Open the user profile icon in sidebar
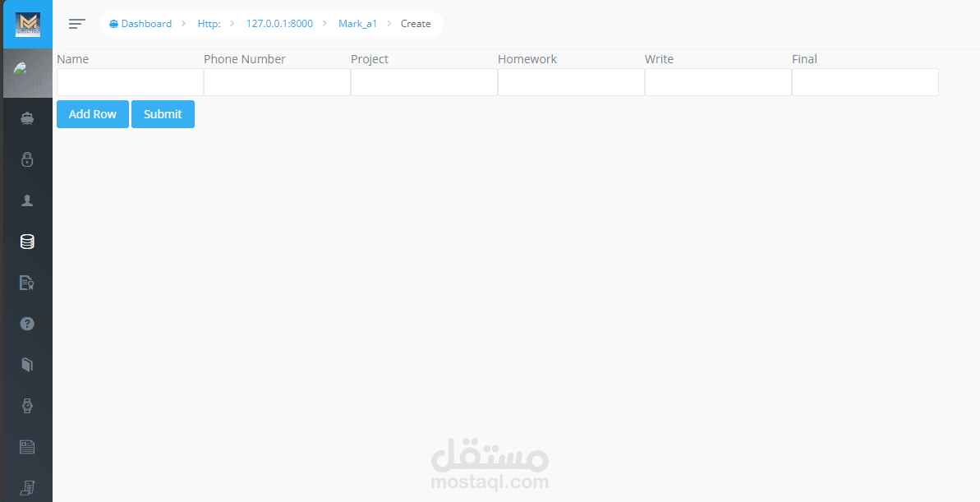 27,200
